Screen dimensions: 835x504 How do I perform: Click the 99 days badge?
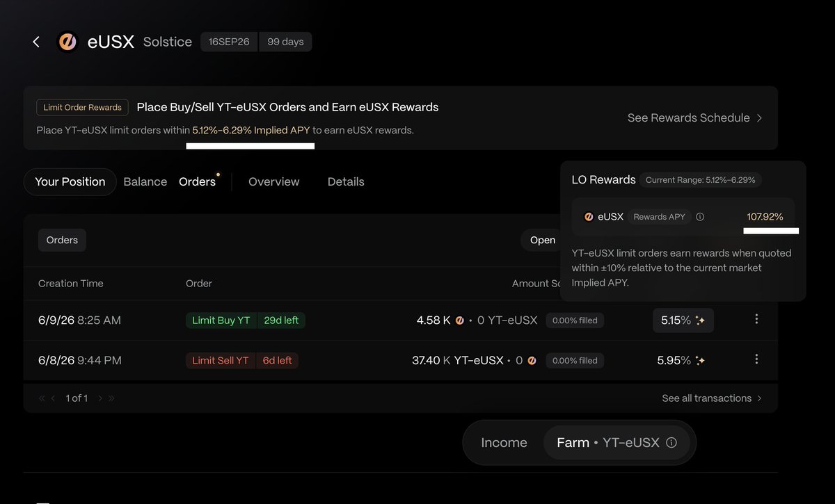tap(286, 42)
